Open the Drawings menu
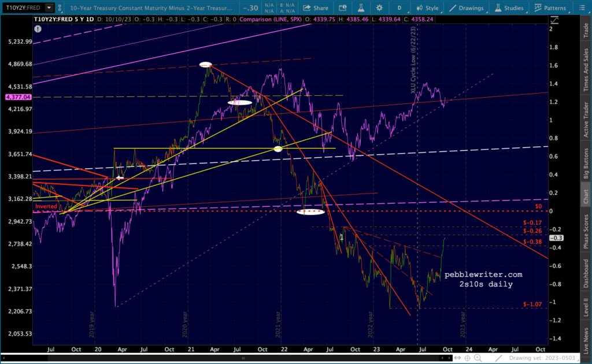The height and width of the screenshot is (364, 592). 467,8
